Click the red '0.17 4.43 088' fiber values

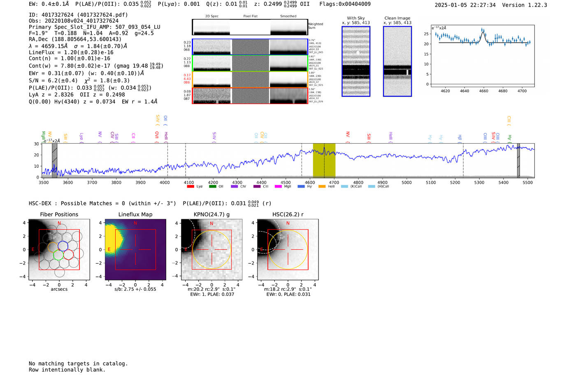[187, 79]
